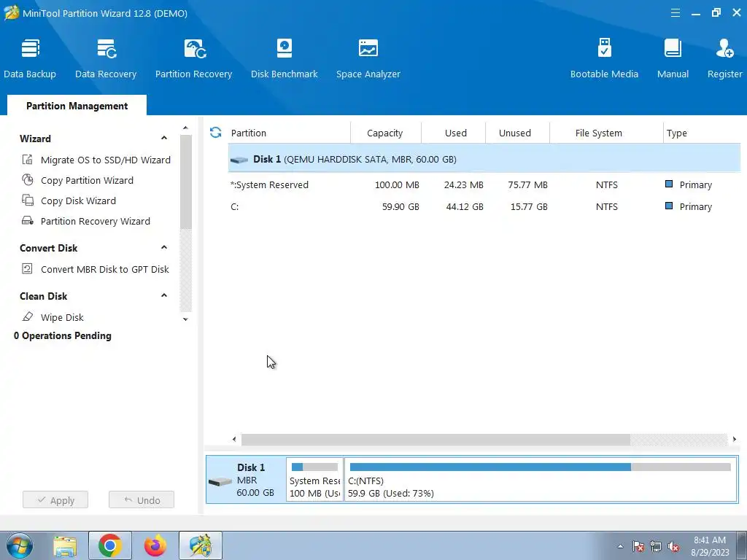
Task: Launch Copy Partition Wizard
Action: 77,181
